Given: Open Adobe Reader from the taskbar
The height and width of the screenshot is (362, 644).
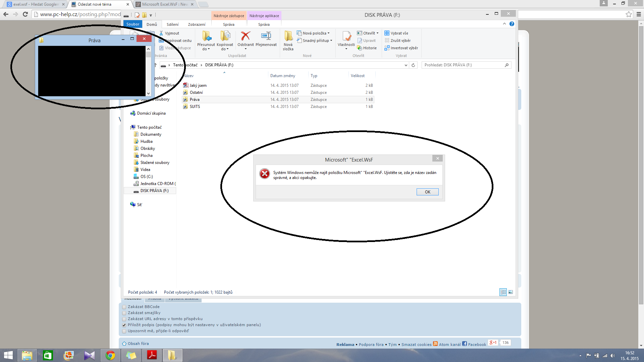Looking at the screenshot, I should coord(152,355).
